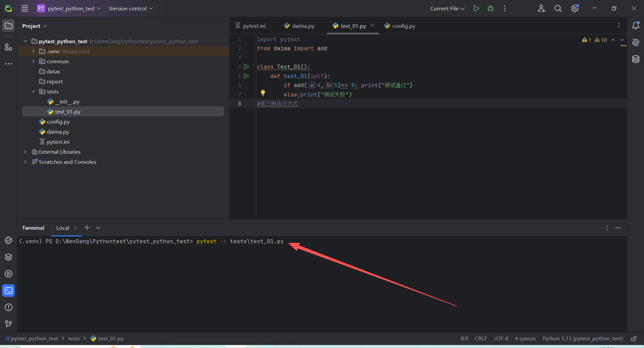Open the Structure tool window icon
Viewport: 644px width, 348px height.
pyautogui.click(x=8, y=47)
